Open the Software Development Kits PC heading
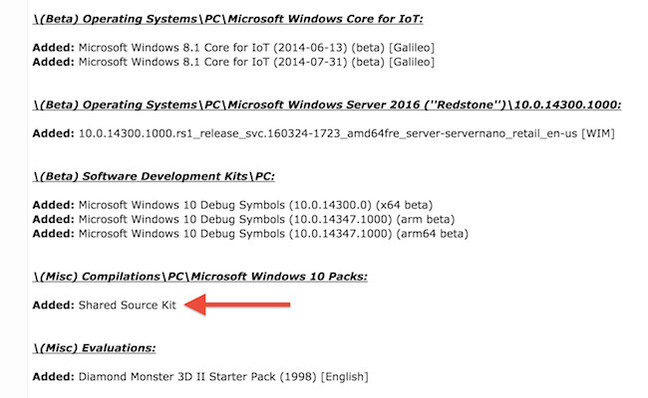Image resolution: width=648 pixels, height=398 pixels. coord(154,176)
